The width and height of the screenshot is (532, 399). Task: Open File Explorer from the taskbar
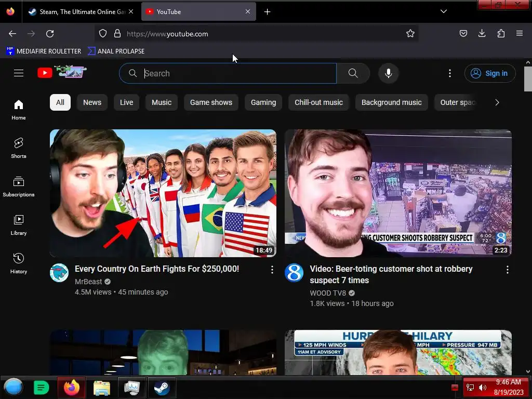click(x=102, y=387)
